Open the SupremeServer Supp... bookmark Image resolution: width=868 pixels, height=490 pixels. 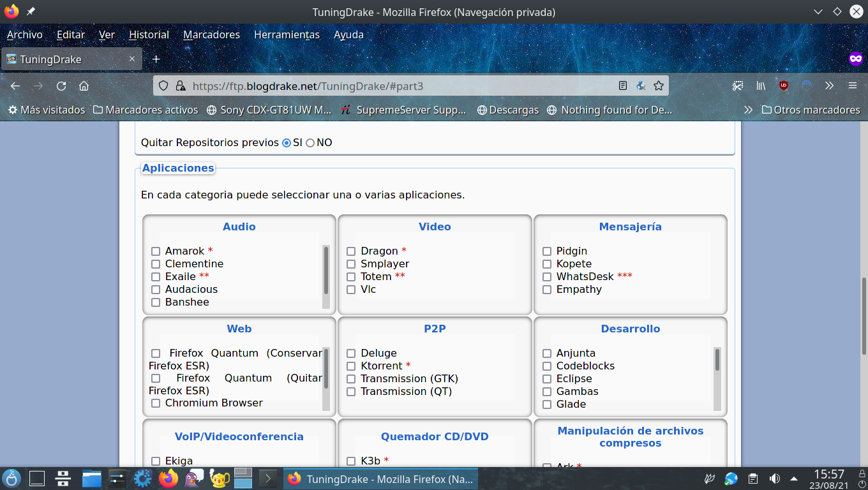404,110
